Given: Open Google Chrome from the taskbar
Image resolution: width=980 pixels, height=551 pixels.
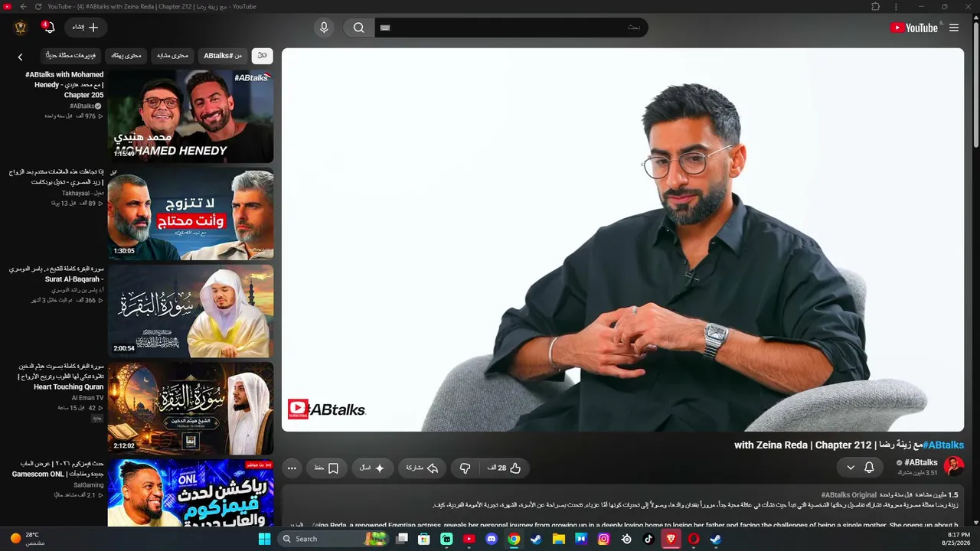Looking at the screenshot, I should (514, 539).
